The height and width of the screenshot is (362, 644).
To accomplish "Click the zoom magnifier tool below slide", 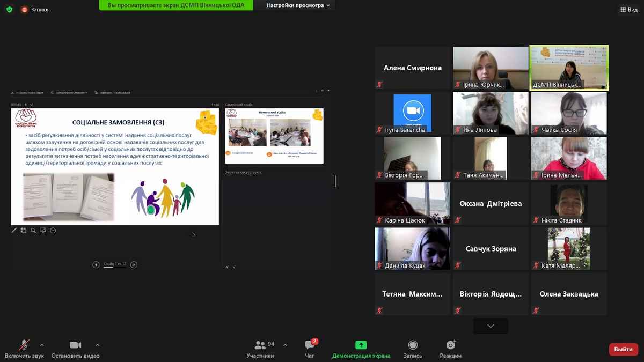I will pyautogui.click(x=33, y=231).
